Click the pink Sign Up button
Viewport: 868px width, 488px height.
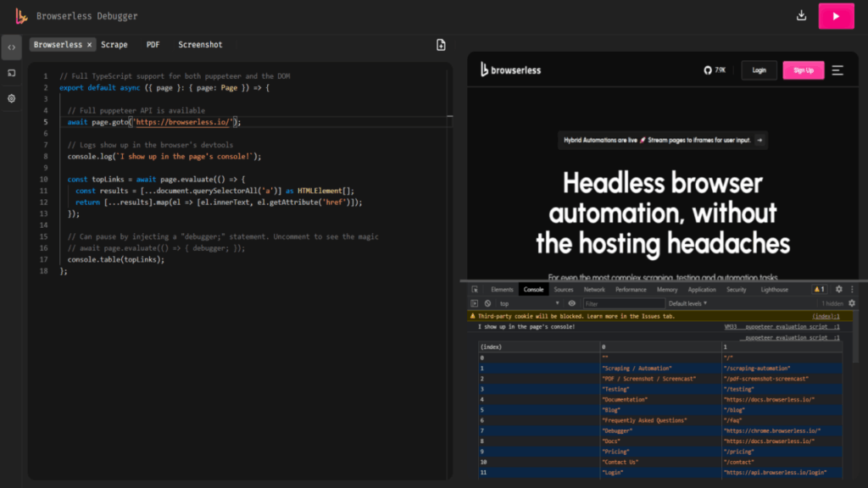(x=804, y=70)
